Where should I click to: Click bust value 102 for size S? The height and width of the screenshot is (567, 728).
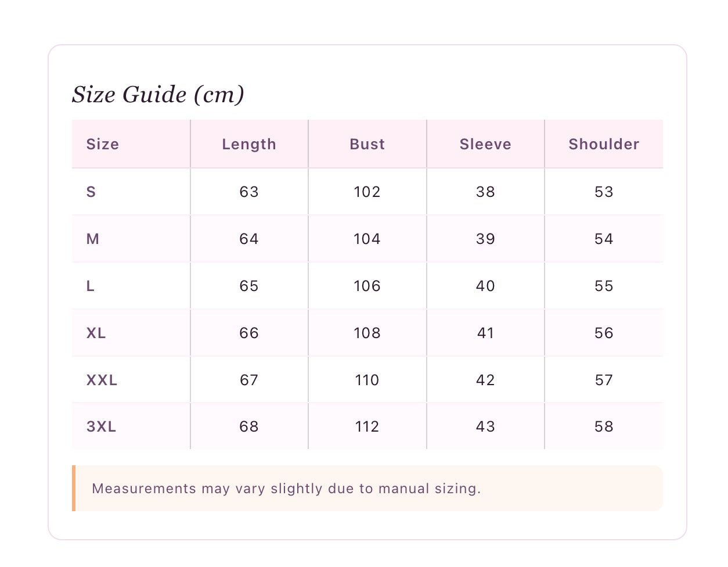[x=367, y=192]
